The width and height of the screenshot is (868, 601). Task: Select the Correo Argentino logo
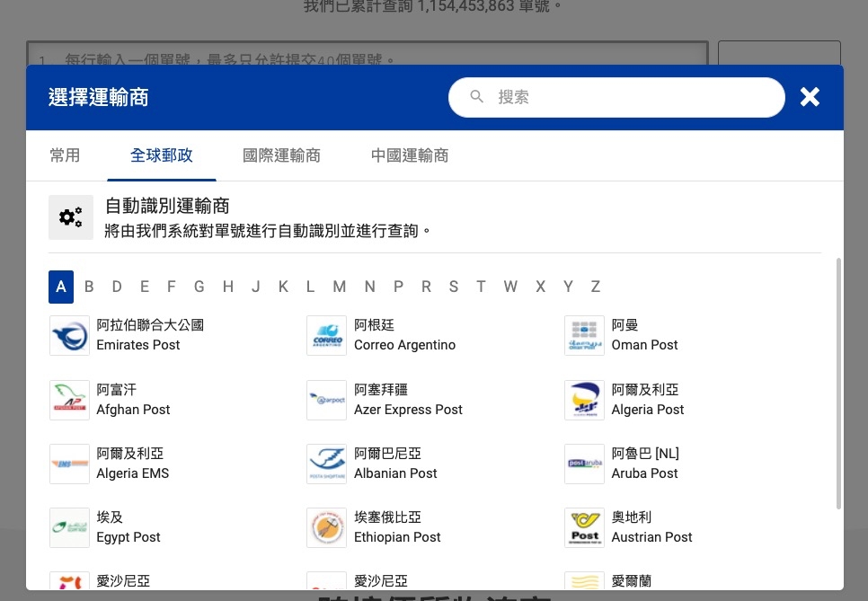pos(326,336)
